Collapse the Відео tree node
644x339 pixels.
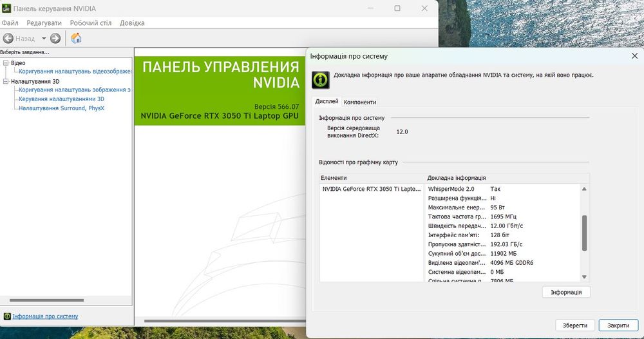coord(6,63)
